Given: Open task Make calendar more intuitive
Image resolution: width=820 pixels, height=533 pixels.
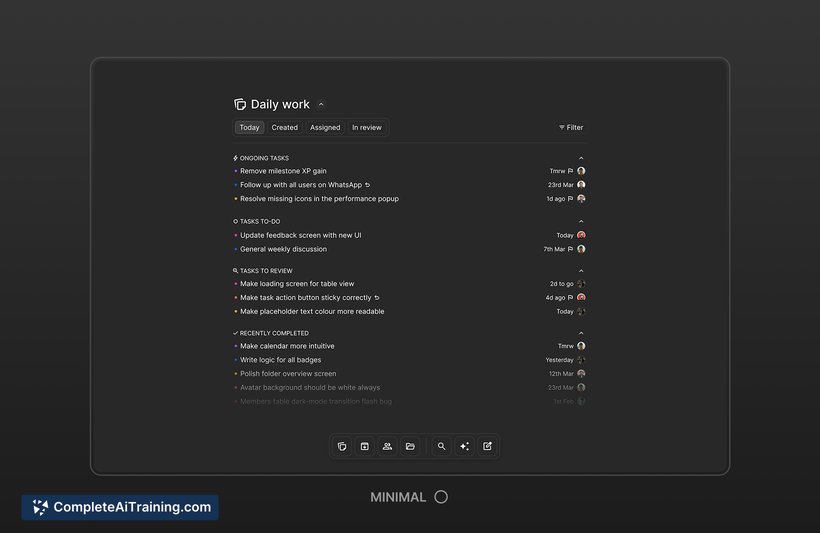Looking at the screenshot, I should [x=287, y=346].
